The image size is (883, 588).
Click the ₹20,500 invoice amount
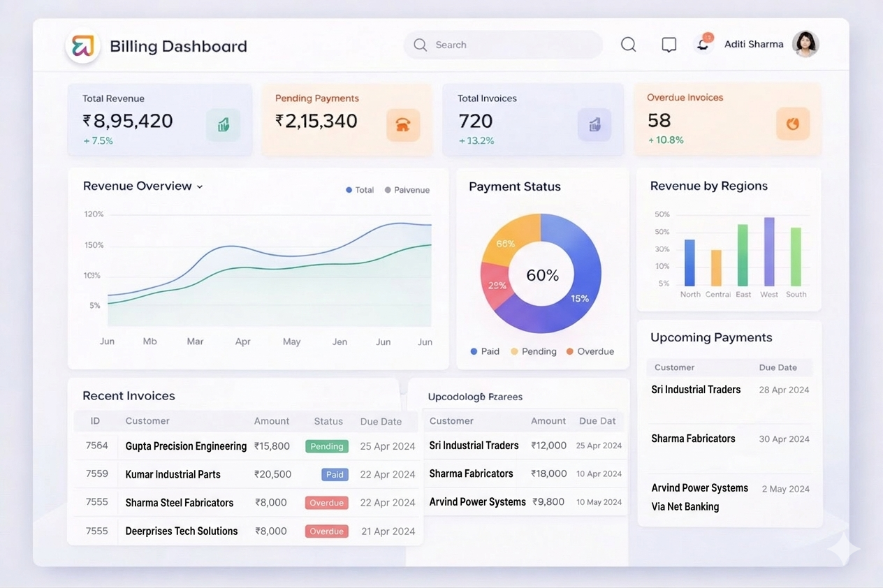272,474
